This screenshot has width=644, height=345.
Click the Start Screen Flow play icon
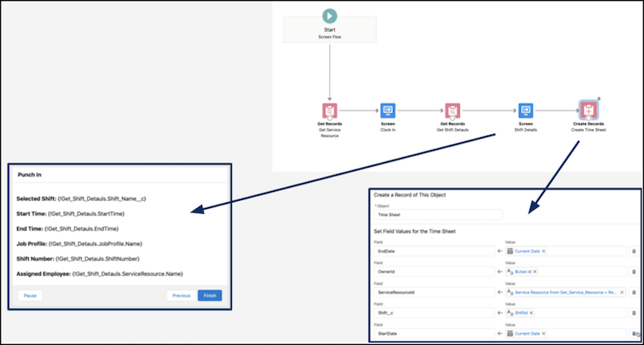pos(329,15)
